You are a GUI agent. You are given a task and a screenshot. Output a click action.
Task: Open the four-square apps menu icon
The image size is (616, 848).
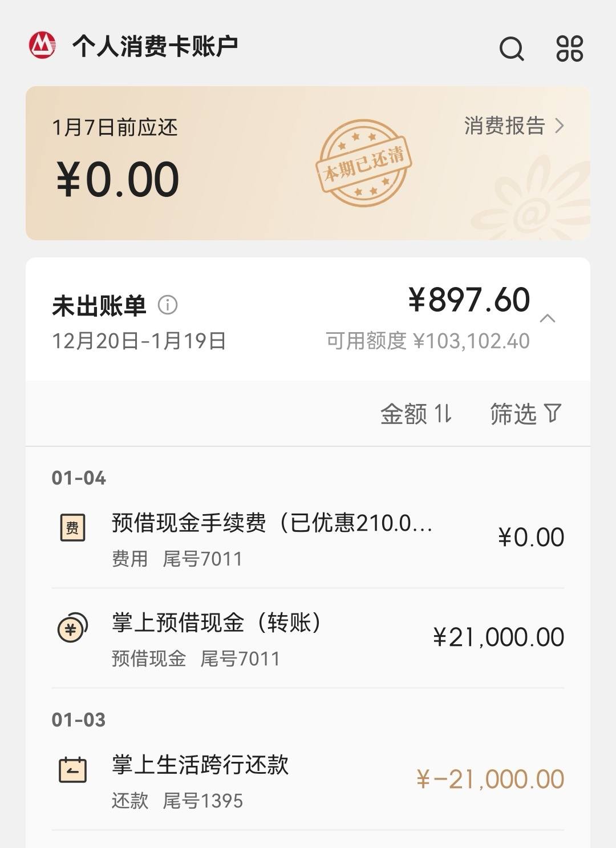pyautogui.click(x=569, y=49)
